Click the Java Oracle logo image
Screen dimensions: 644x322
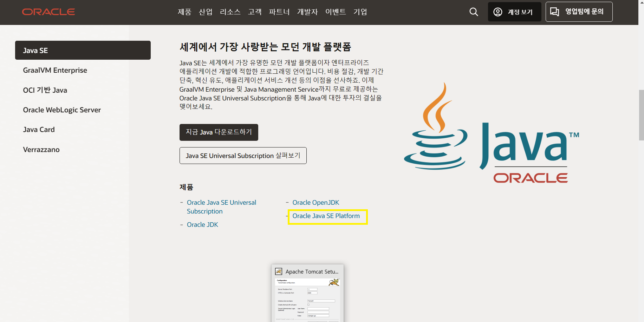pos(492,132)
